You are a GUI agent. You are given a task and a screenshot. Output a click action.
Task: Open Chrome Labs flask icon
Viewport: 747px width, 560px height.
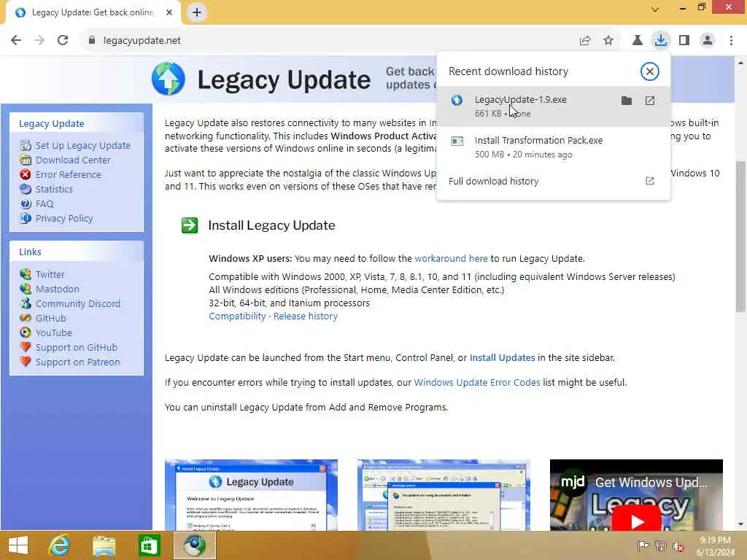637,41
